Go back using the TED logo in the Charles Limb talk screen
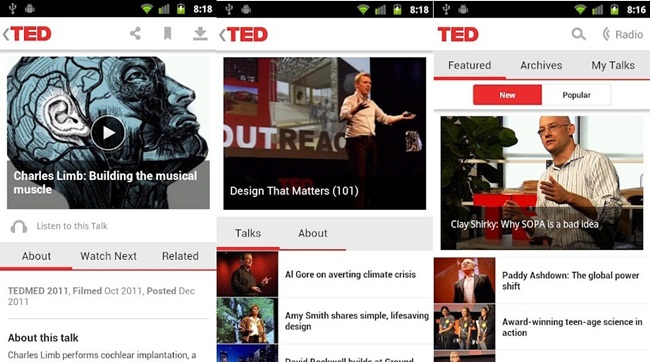The height and width of the screenshot is (362, 650). (x=27, y=34)
